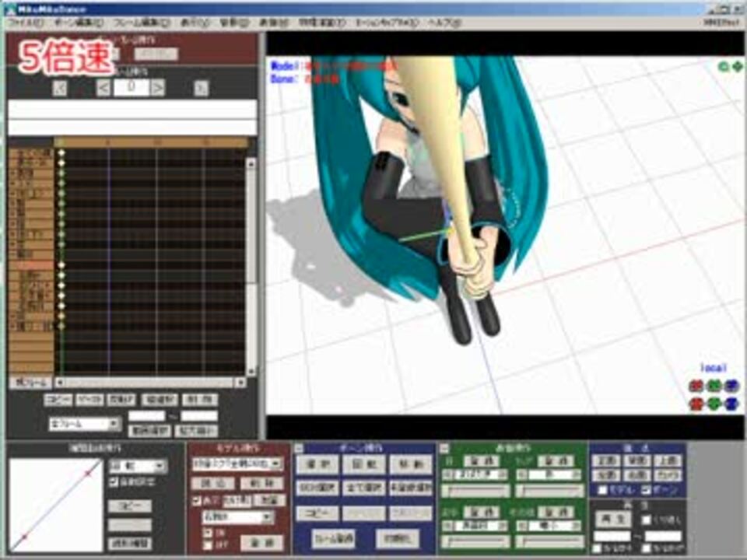Image resolution: width=747 pixels, height=560 pixels.
Task: Step back one frame with < button
Action: pyautogui.click(x=103, y=88)
